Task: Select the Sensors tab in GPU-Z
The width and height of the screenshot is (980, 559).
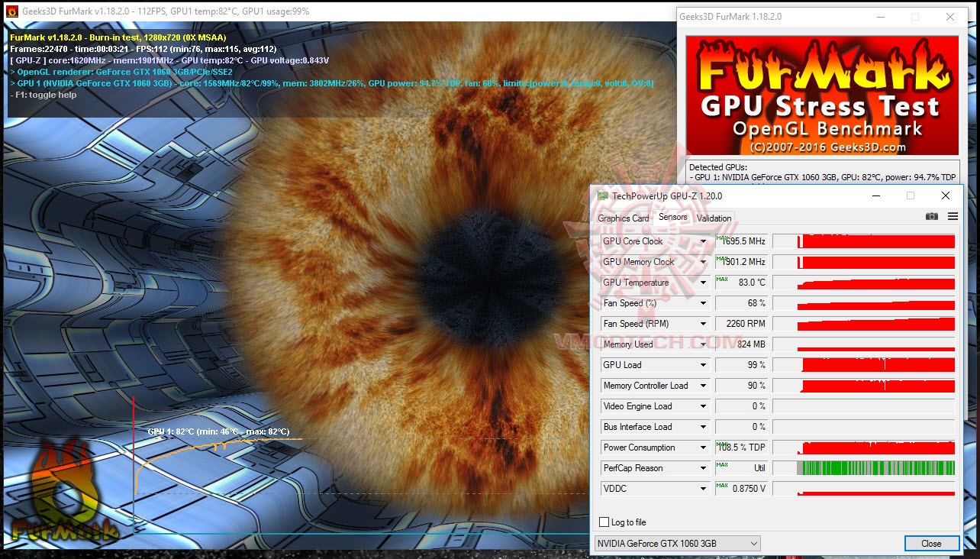Action: [672, 217]
